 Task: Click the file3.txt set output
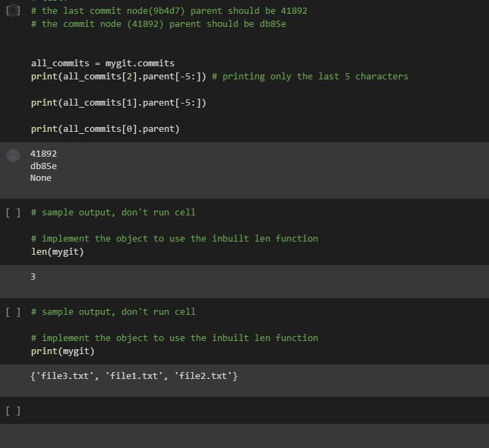pyautogui.click(x=134, y=376)
